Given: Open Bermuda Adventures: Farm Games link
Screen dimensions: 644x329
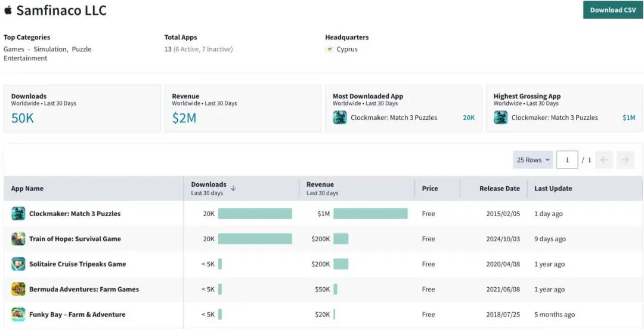Looking at the screenshot, I should (84, 289).
